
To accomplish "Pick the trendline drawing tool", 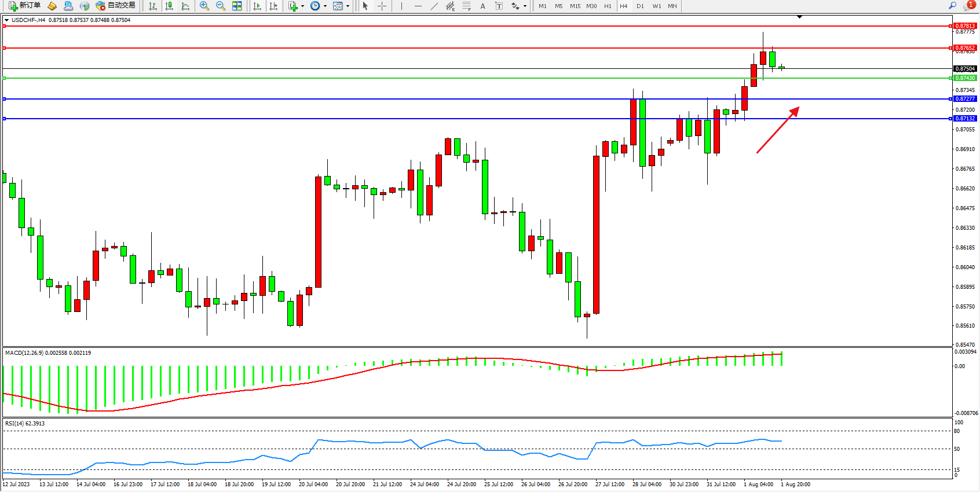I will [x=434, y=6].
